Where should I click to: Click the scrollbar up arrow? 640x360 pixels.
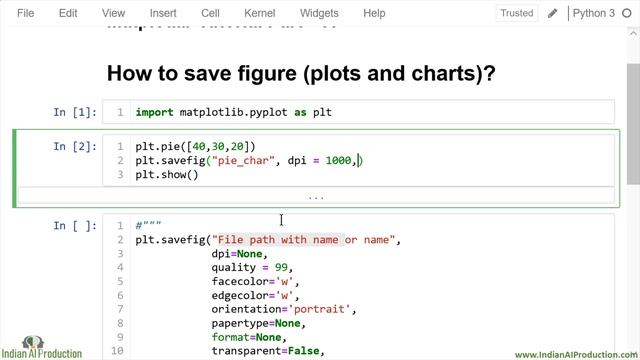pos(633,33)
